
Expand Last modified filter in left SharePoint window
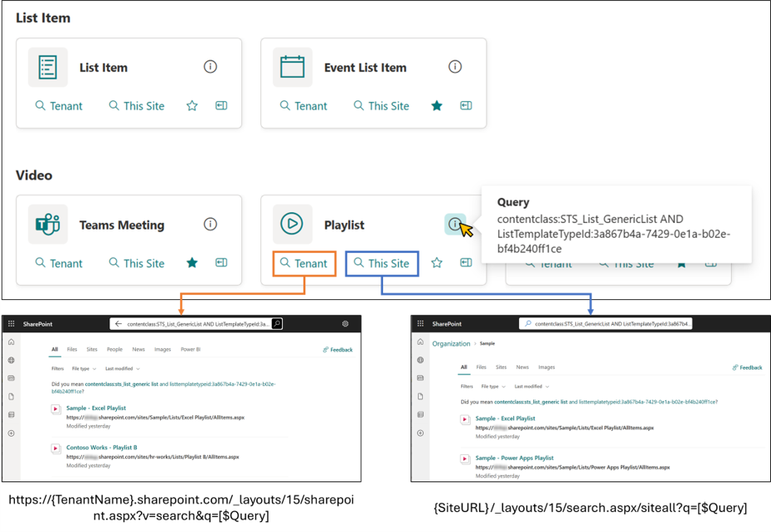pyautogui.click(x=123, y=368)
